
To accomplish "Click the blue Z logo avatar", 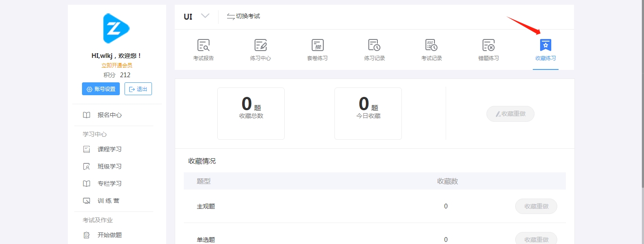I will 116,28.
